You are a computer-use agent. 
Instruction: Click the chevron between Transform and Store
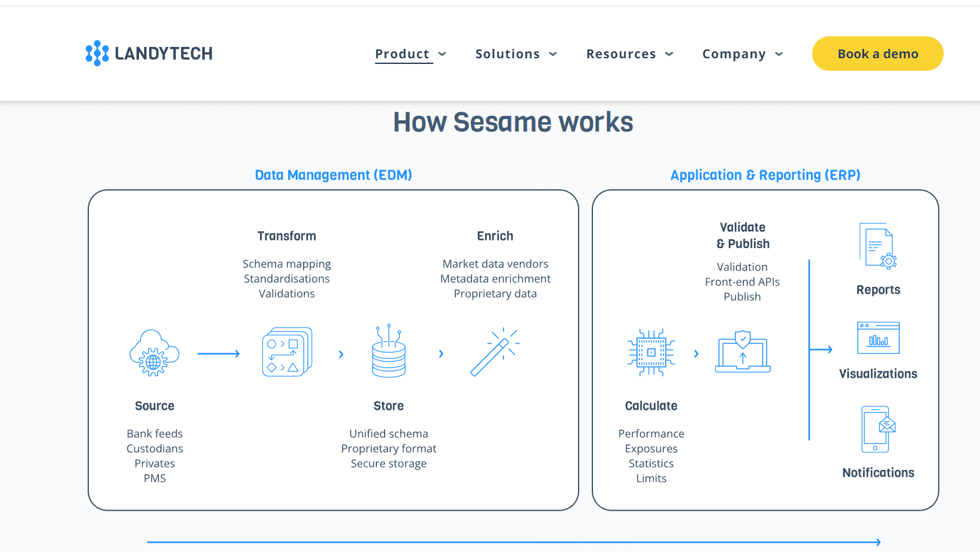341,354
